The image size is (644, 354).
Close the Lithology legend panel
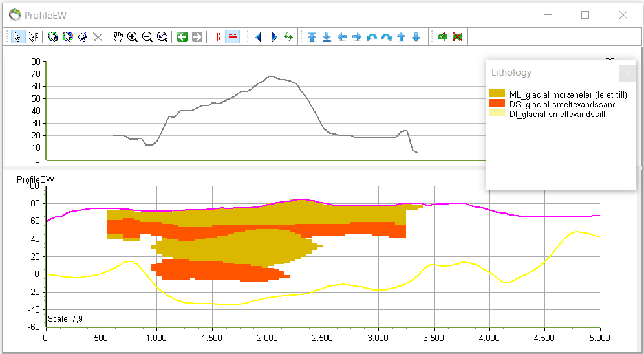pos(627,73)
